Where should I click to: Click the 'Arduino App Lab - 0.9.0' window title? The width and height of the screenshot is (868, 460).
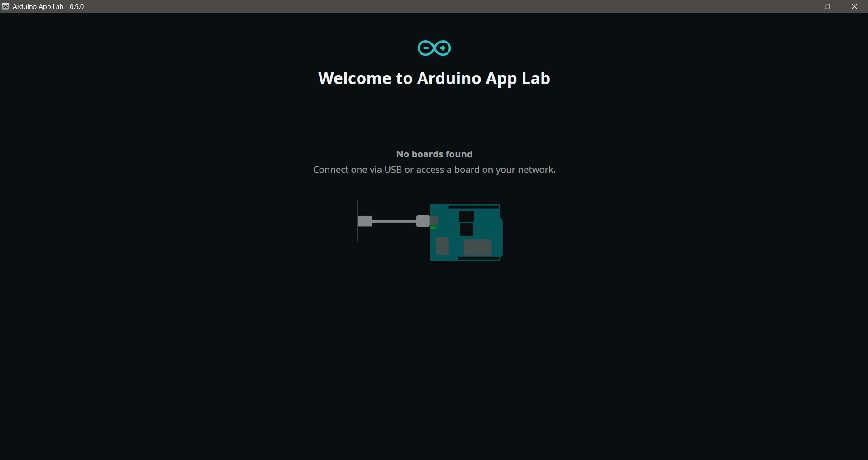pyautogui.click(x=48, y=6)
